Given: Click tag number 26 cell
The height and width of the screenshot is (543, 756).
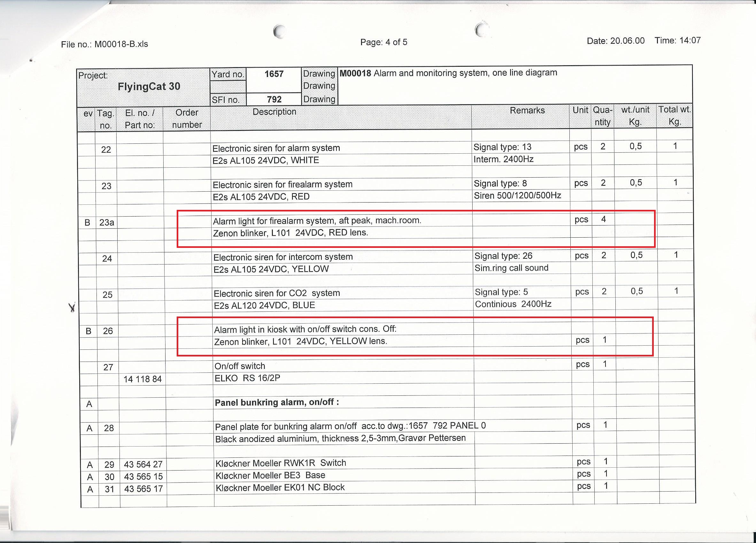Looking at the screenshot, I should (x=108, y=331).
